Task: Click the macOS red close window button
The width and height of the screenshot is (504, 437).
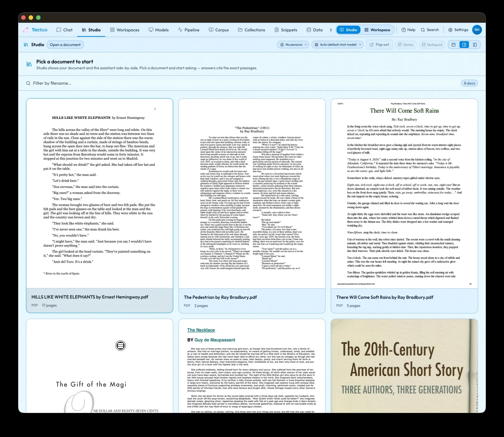Action: [x=23, y=18]
